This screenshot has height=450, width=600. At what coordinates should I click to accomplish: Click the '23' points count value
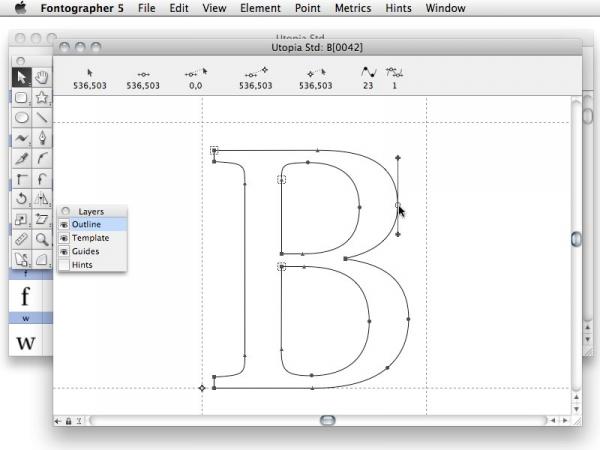click(x=368, y=86)
